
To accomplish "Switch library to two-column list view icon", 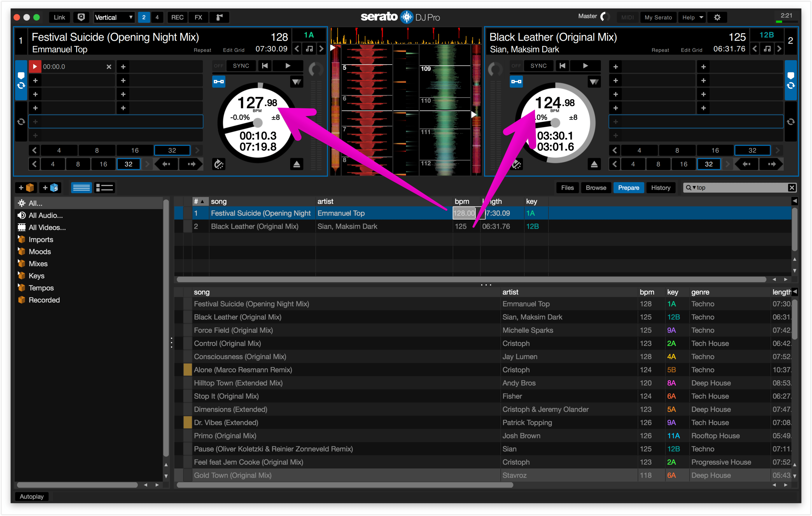I will pyautogui.click(x=105, y=188).
